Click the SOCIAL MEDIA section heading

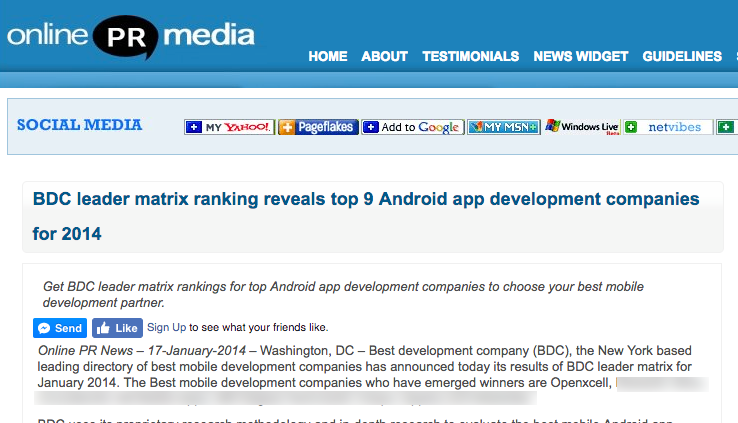point(79,125)
